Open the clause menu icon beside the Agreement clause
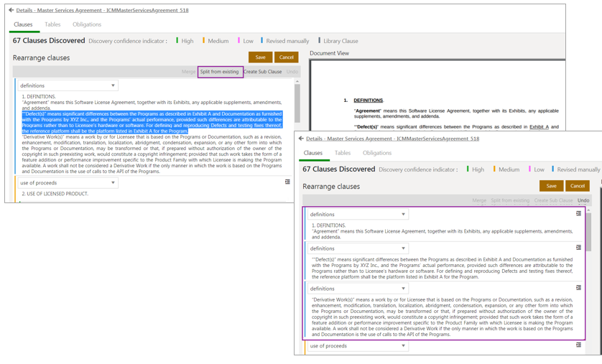602x364 pixels. [x=578, y=213]
